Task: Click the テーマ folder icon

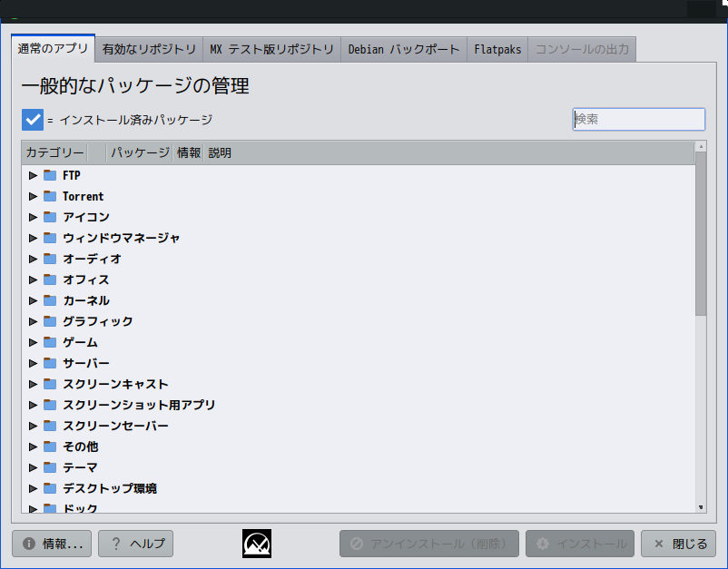Action: [50, 468]
